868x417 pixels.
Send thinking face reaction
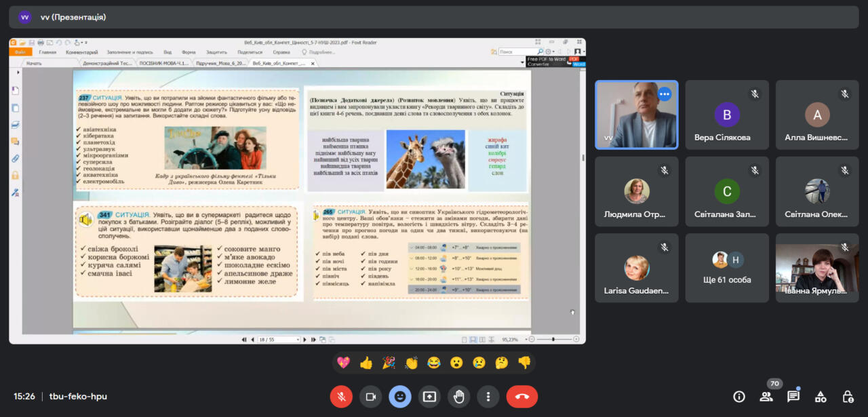tap(501, 363)
